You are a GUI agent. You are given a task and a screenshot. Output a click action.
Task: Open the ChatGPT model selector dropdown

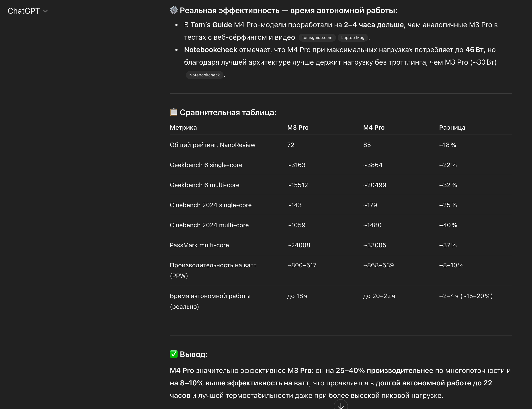[28, 11]
